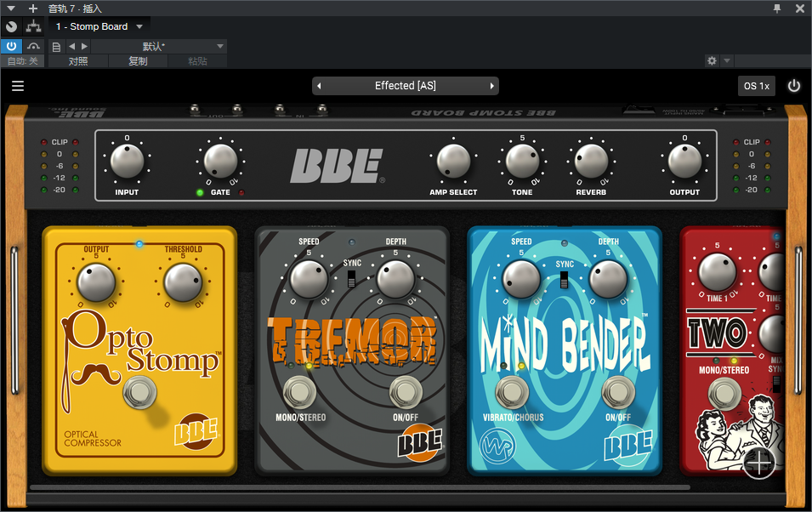
Task: Click the preset file page icon
Action: (57, 46)
